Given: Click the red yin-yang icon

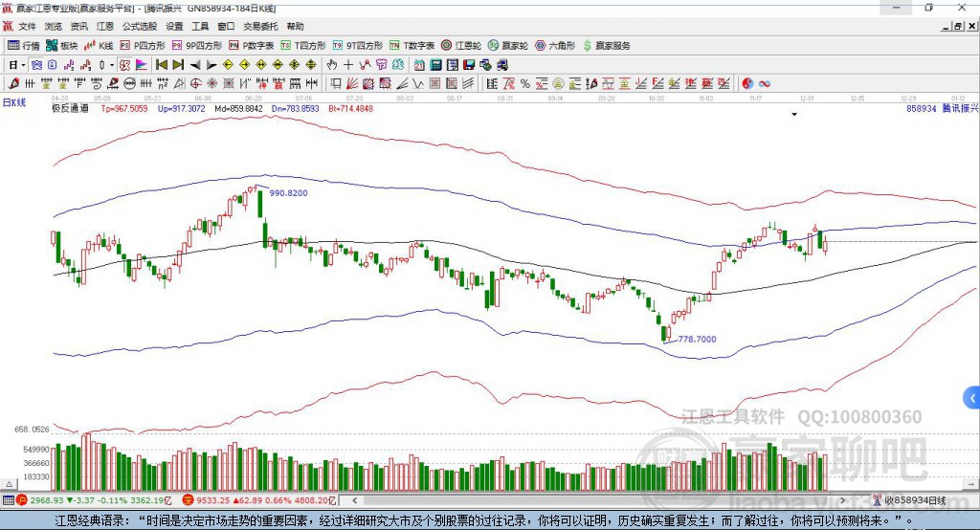Looking at the screenshot, I should [x=747, y=84].
